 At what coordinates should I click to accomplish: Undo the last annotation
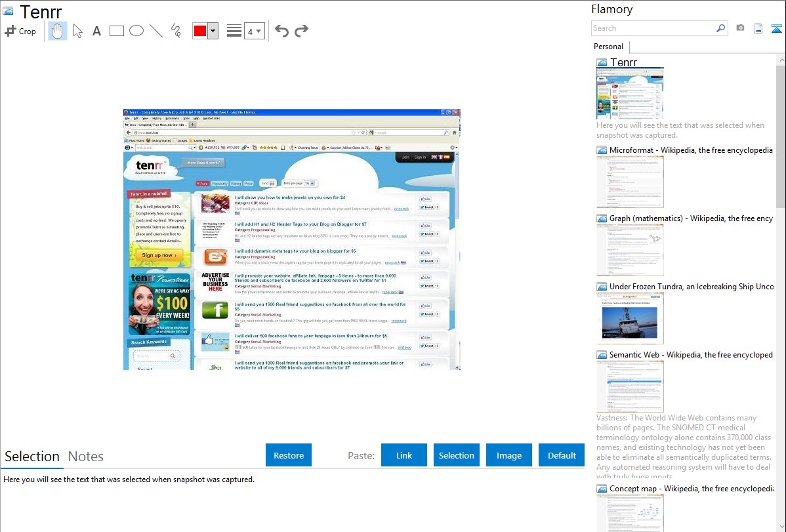coord(281,31)
